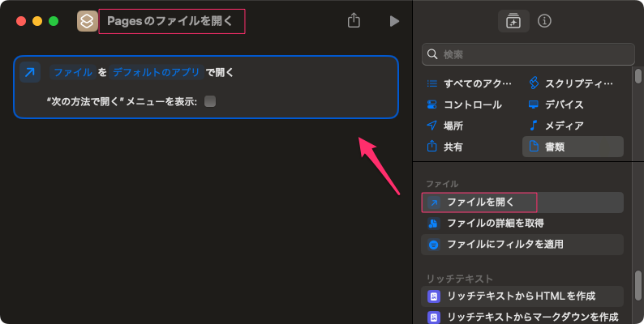Click the open-file arrow icon in action
The width and height of the screenshot is (644, 324).
[30, 72]
